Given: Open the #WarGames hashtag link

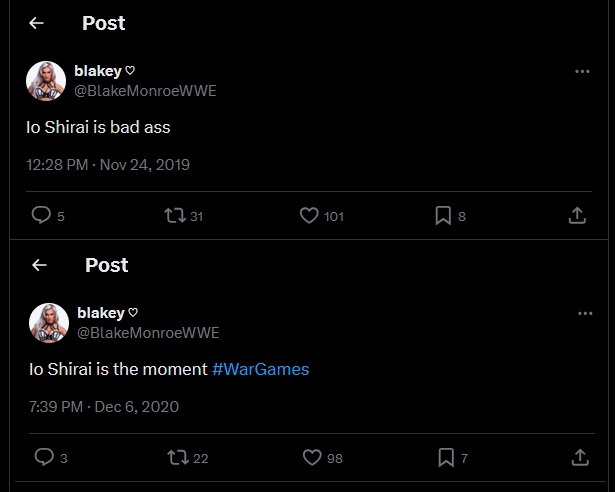Looking at the screenshot, I should tap(261, 369).
